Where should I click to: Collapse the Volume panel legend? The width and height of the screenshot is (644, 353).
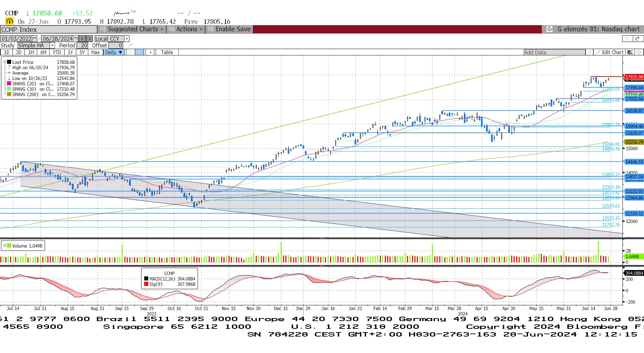coord(5,246)
